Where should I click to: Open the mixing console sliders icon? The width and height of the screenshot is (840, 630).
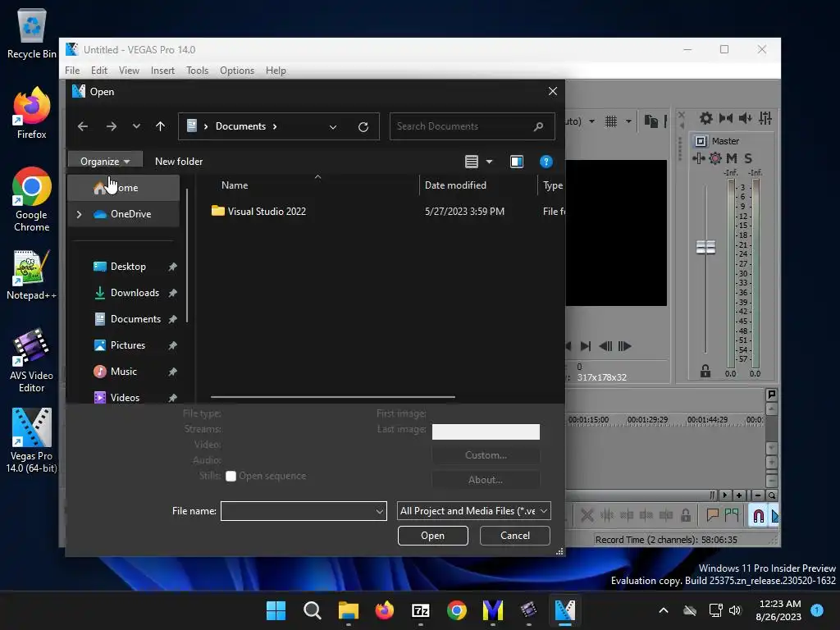pyautogui.click(x=765, y=118)
